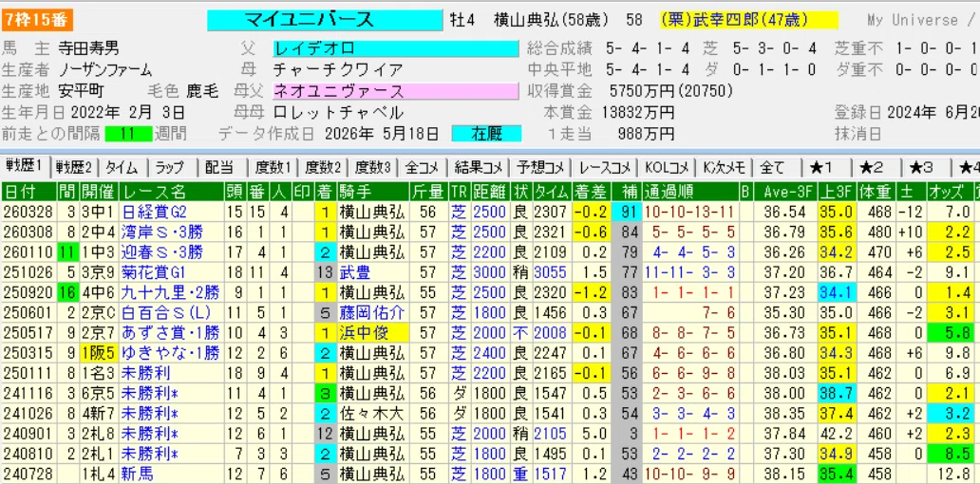Click 上3F value 34.1
This screenshot has height=484, width=980.
click(x=837, y=293)
